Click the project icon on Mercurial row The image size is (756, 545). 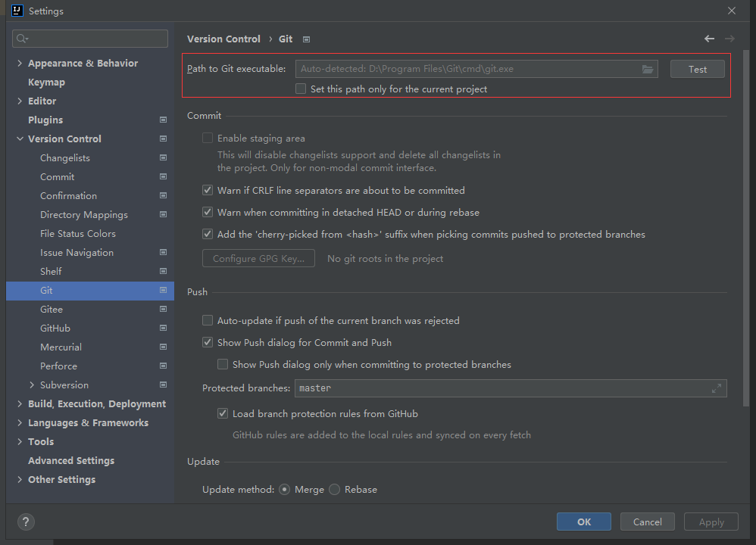[163, 347]
